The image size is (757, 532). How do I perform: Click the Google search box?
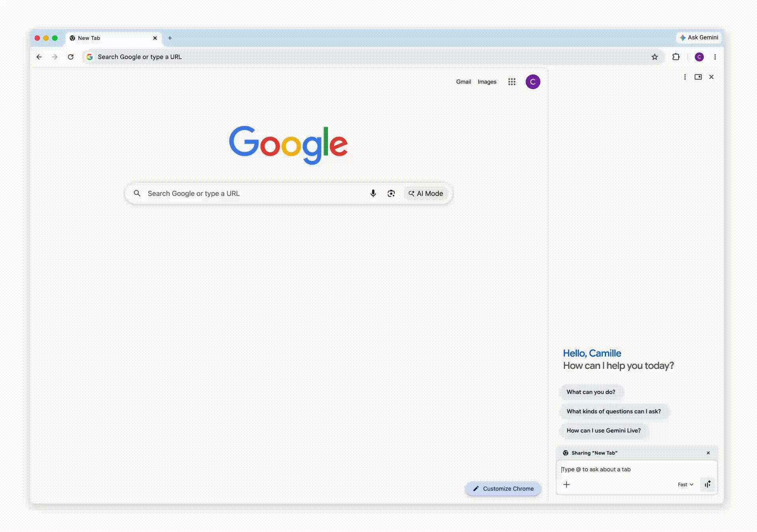tap(289, 193)
